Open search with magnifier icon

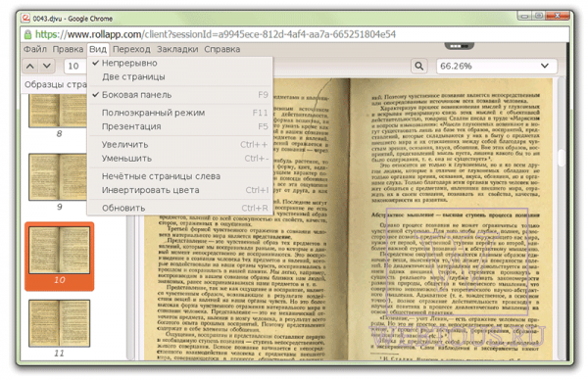(x=418, y=67)
